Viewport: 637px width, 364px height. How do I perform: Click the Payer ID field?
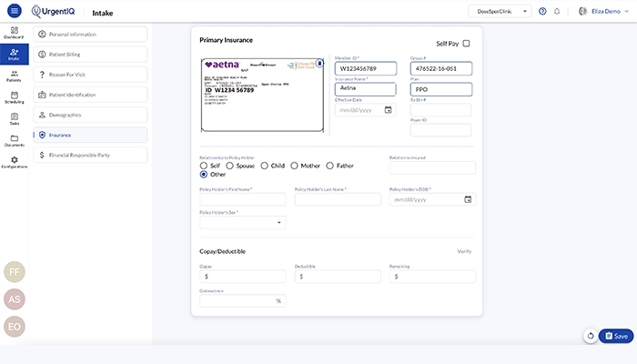(441, 130)
